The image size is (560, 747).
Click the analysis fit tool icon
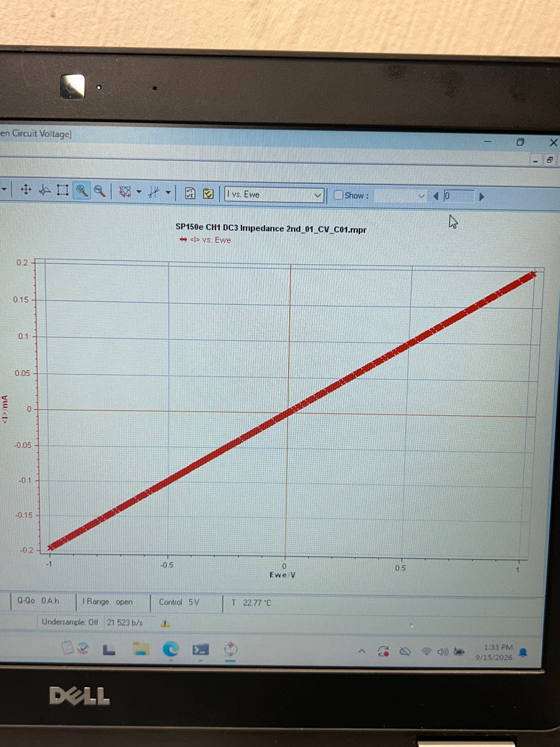click(x=154, y=192)
